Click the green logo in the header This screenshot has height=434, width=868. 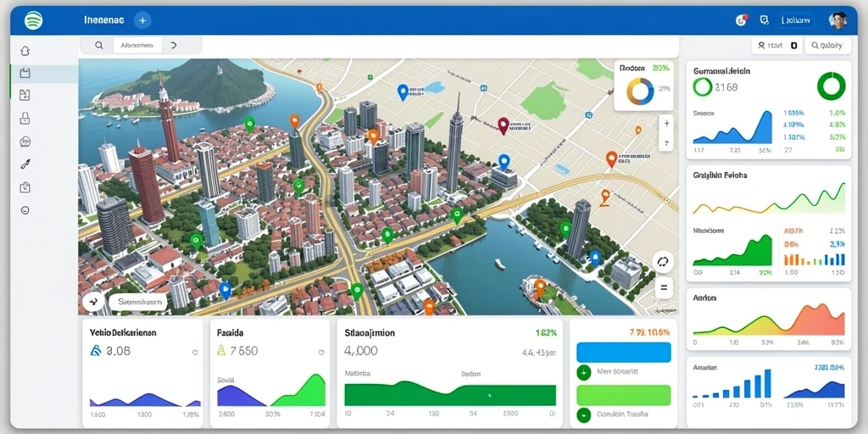click(x=34, y=20)
